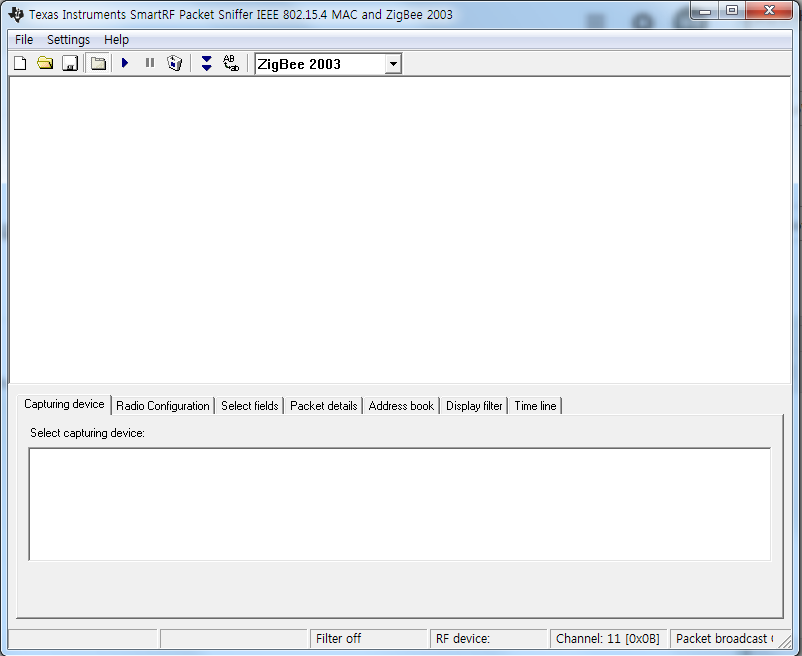Open the Packet details tab
The width and height of the screenshot is (802, 656).
[324, 406]
